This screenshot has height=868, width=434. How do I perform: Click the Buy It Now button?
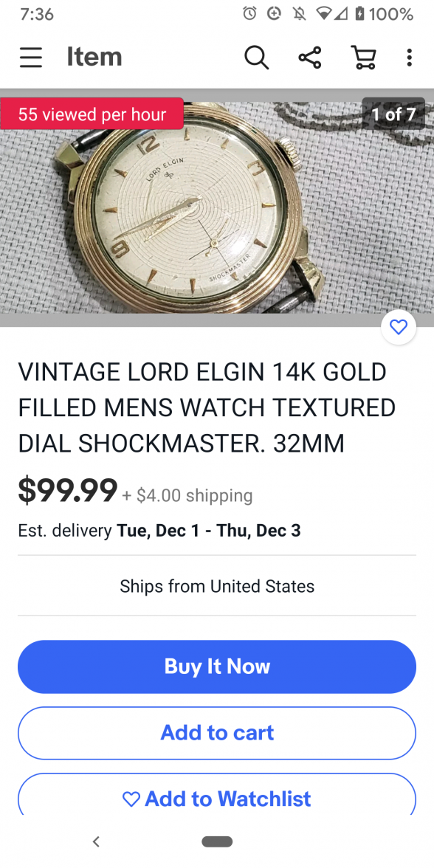217,666
